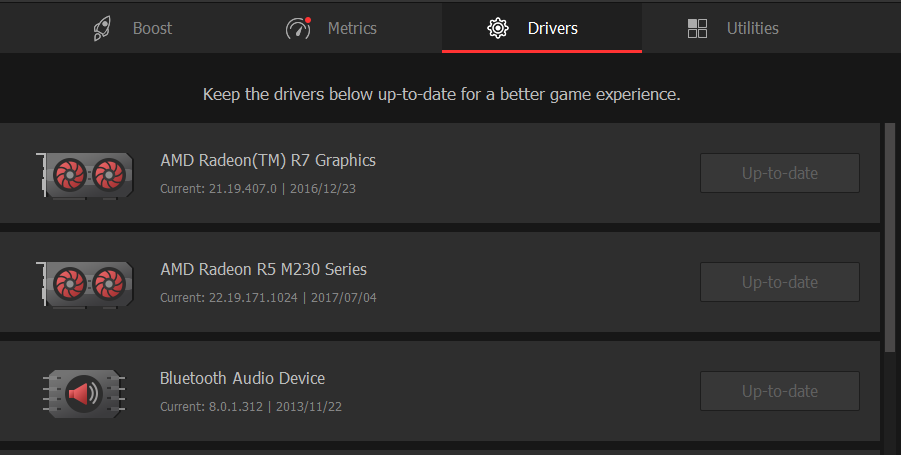Select the Bluetooth Audio Device name
Image resolution: width=901 pixels, height=455 pixels.
click(242, 378)
